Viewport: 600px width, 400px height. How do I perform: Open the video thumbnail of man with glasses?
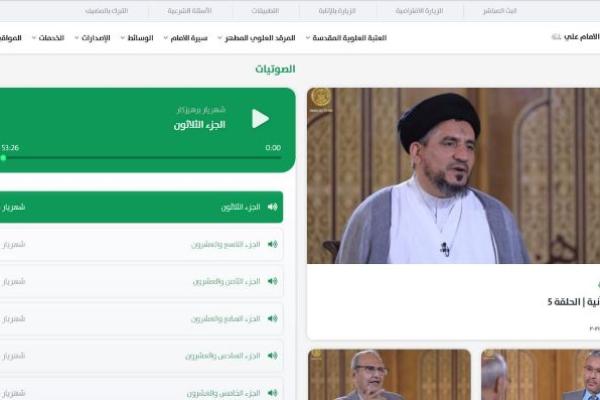pos(389,375)
